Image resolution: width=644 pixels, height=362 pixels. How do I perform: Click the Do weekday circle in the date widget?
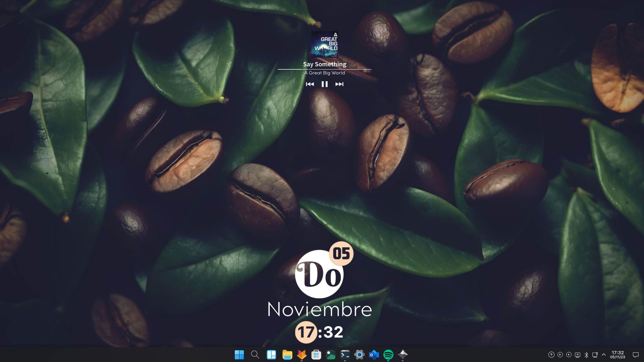pyautogui.click(x=319, y=274)
